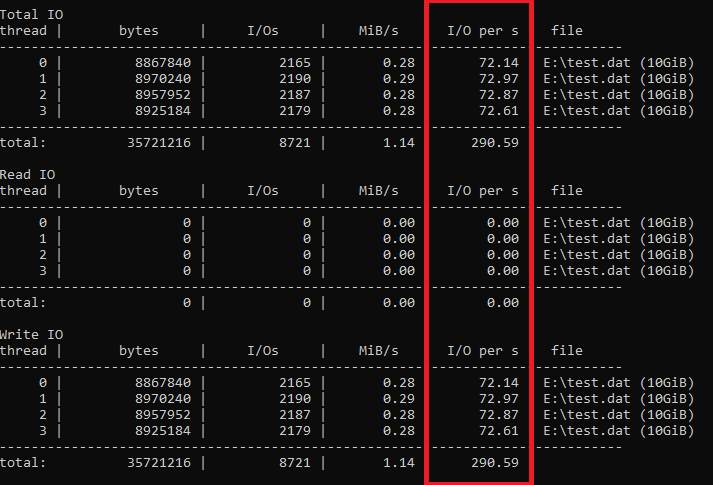Click bytes value 8925184 in Write IO thread 3
Viewport: 713px width, 485px height.
click(x=163, y=430)
